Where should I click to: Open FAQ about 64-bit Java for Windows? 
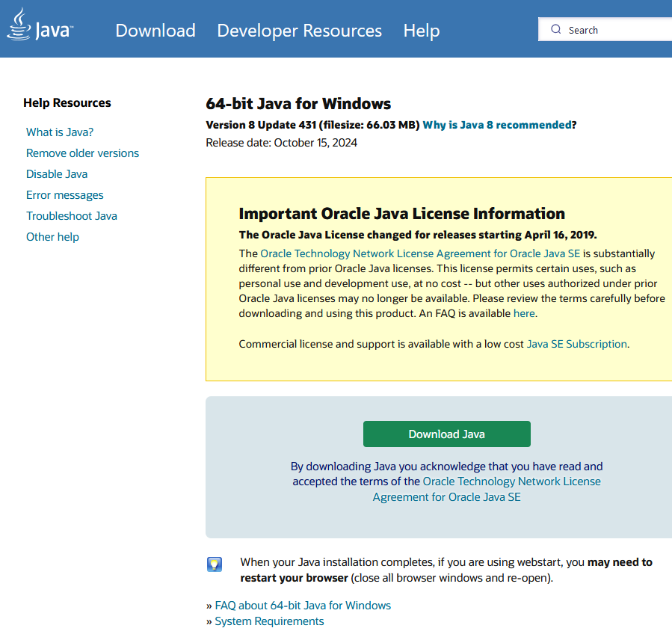[x=303, y=605]
